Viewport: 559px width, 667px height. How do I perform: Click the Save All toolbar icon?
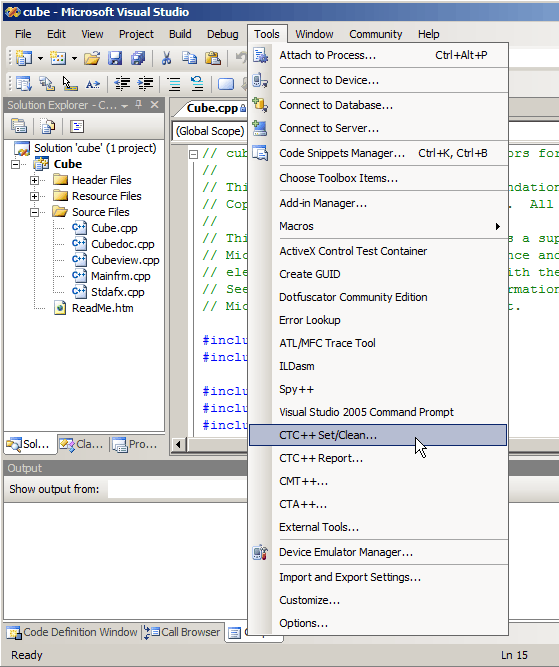tap(138, 58)
